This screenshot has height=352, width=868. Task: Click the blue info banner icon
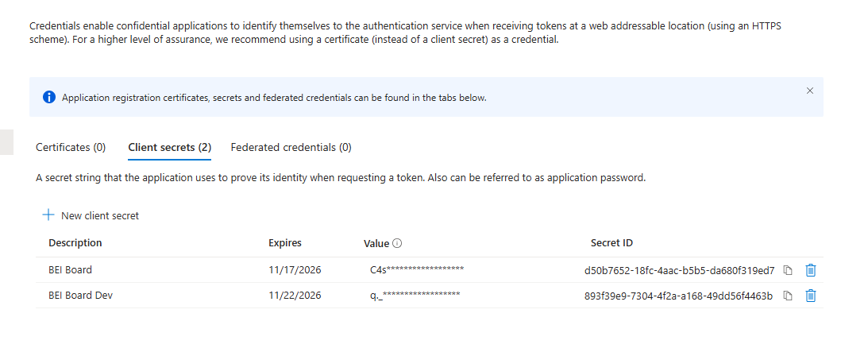48,98
